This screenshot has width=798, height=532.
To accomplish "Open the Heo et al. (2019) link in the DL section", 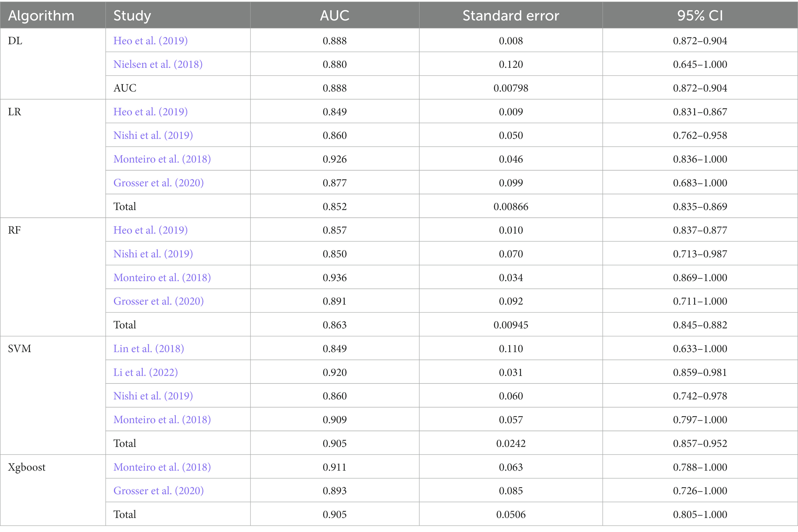I will (x=151, y=41).
